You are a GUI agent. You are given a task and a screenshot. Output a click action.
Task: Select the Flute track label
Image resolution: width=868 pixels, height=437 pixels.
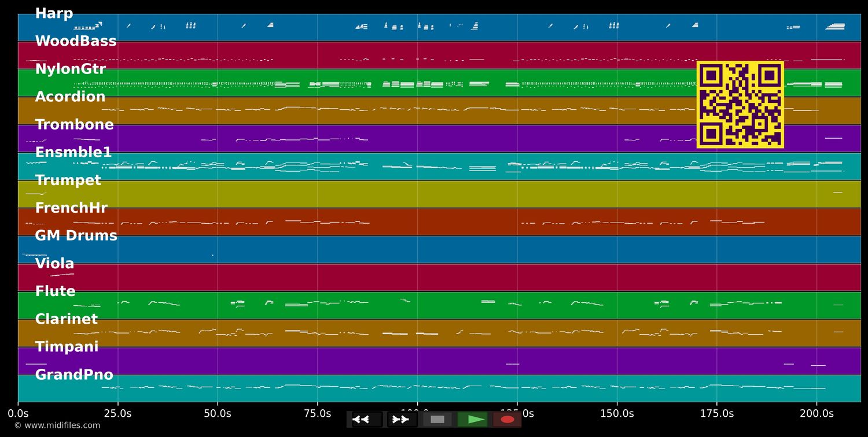click(55, 291)
